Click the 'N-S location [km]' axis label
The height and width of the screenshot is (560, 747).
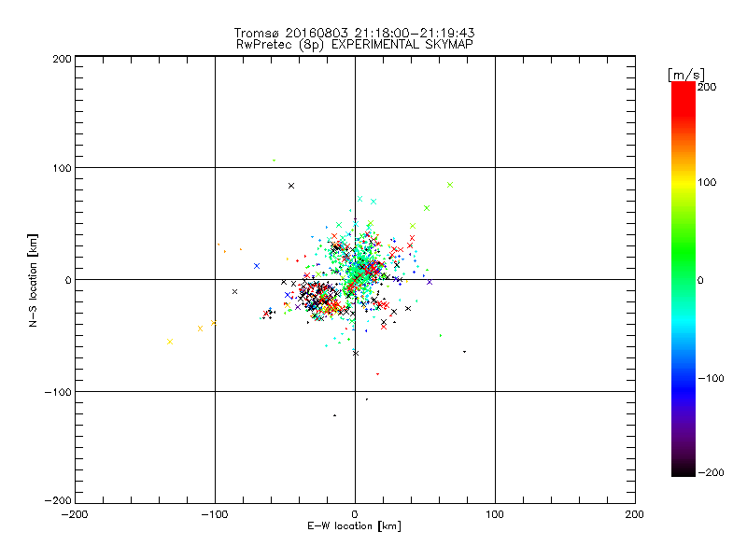33,281
